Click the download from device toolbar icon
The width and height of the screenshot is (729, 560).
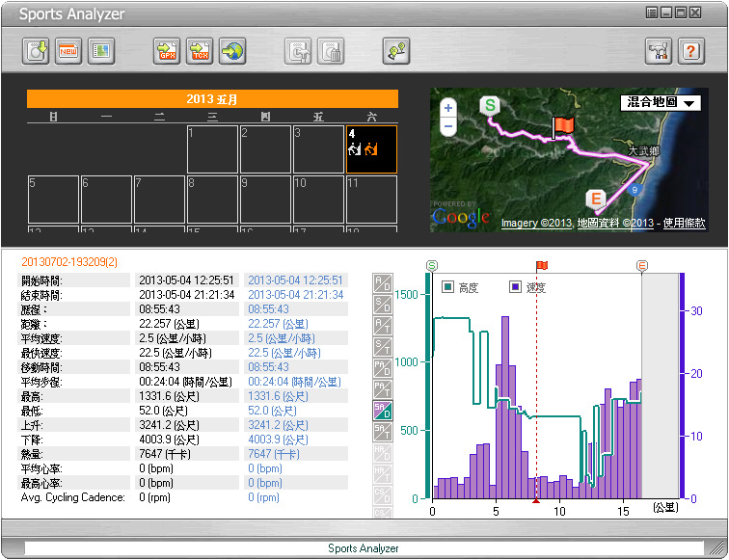37,51
